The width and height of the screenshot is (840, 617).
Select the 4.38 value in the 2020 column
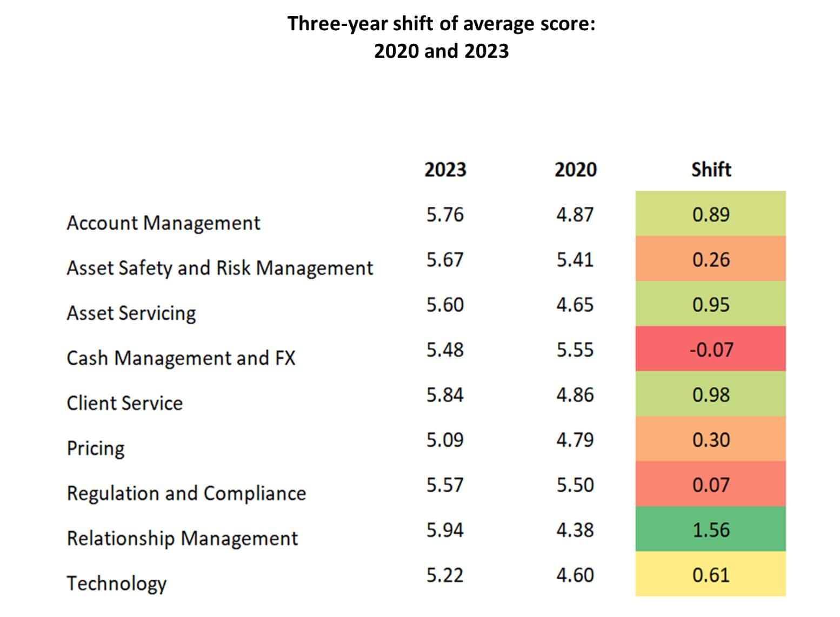(x=575, y=530)
